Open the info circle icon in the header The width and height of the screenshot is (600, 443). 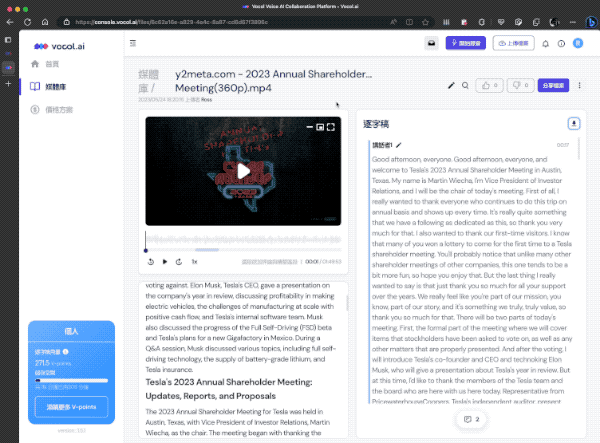tap(561, 44)
